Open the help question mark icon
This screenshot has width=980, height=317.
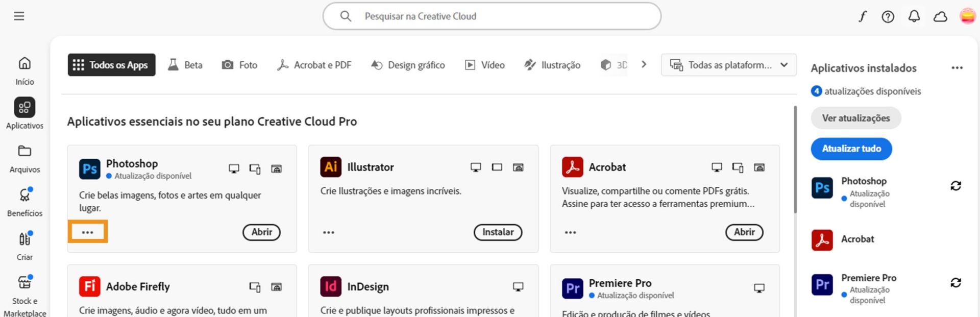tap(888, 17)
